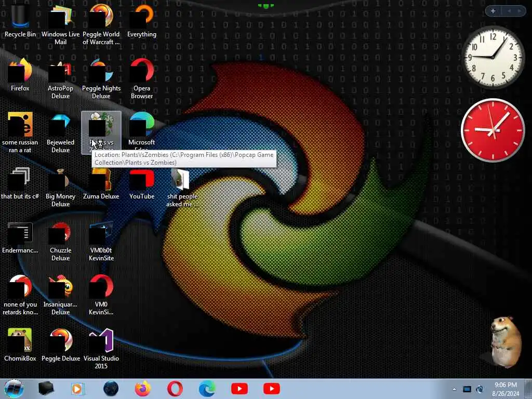Select the AstroPop Deluxe icon
The width and height of the screenshot is (532, 399).
pos(60,79)
